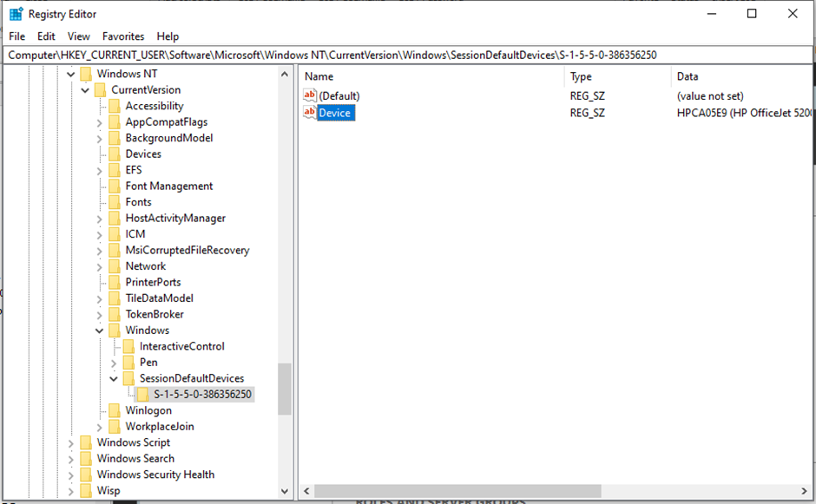816x504 pixels.
Task: Sort values by Name column header
Action: click(x=430, y=76)
